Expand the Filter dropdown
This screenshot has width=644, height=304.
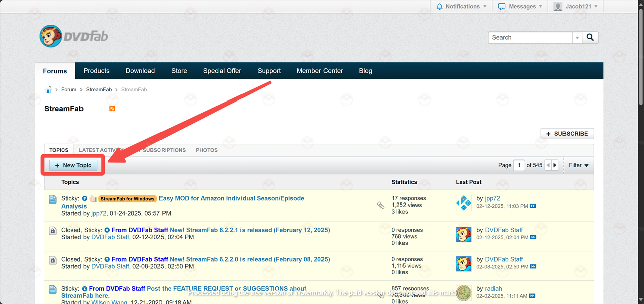tap(578, 165)
